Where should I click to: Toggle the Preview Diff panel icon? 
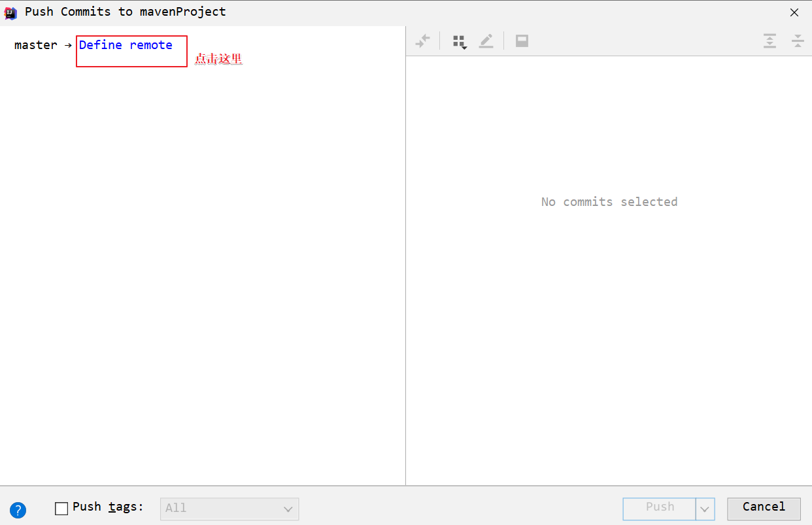click(522, 41)
